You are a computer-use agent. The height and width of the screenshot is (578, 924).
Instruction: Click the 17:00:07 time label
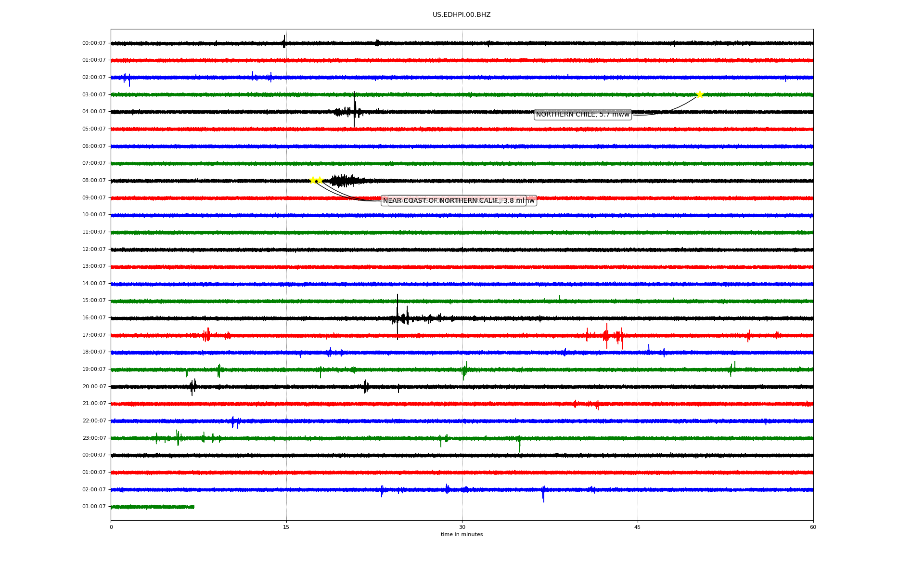(94, 335)
